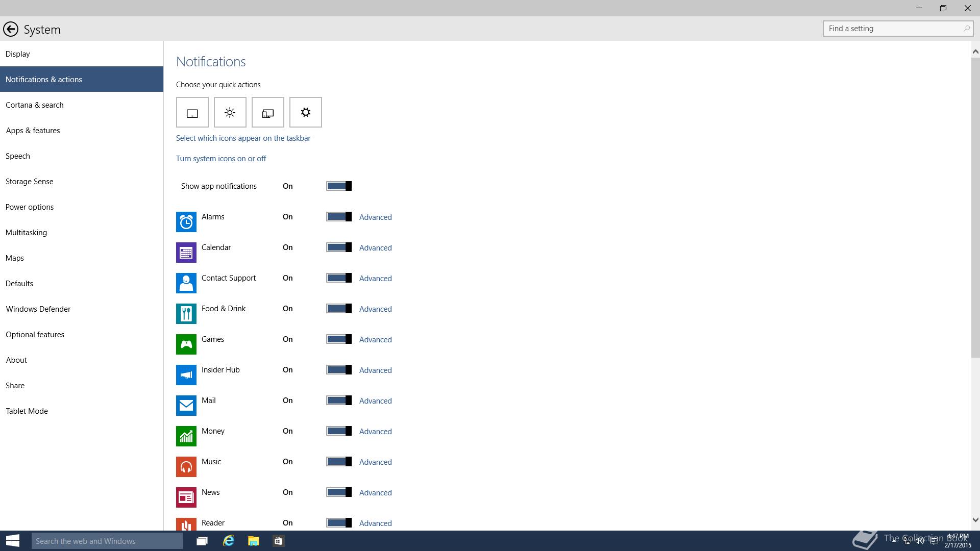Click the back arrow beside System

pos(10,29)
